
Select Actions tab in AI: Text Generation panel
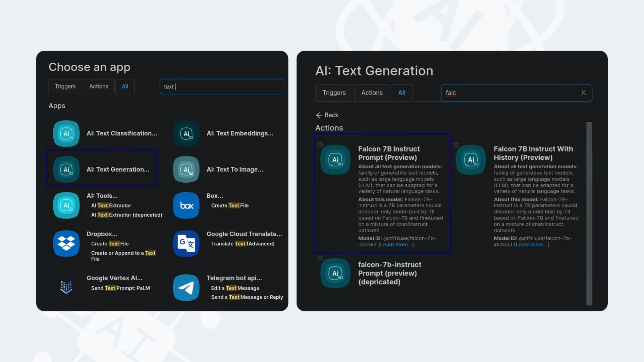372,93
